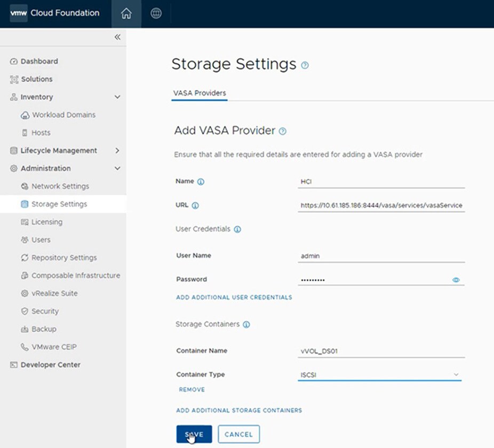Viewport: 494px width, 448px height.
Task: Click the info icon beside Name label
Action: [201, 182]
